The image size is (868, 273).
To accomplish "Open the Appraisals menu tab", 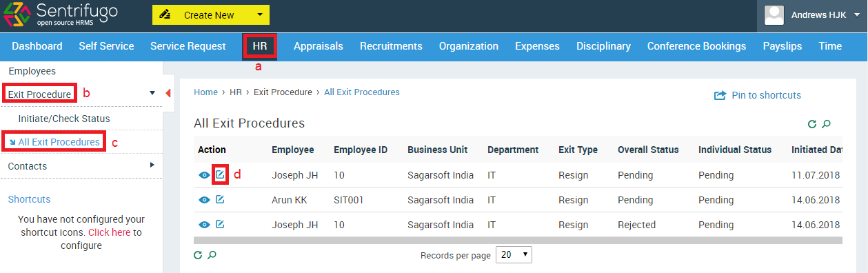I will point(319,46).
